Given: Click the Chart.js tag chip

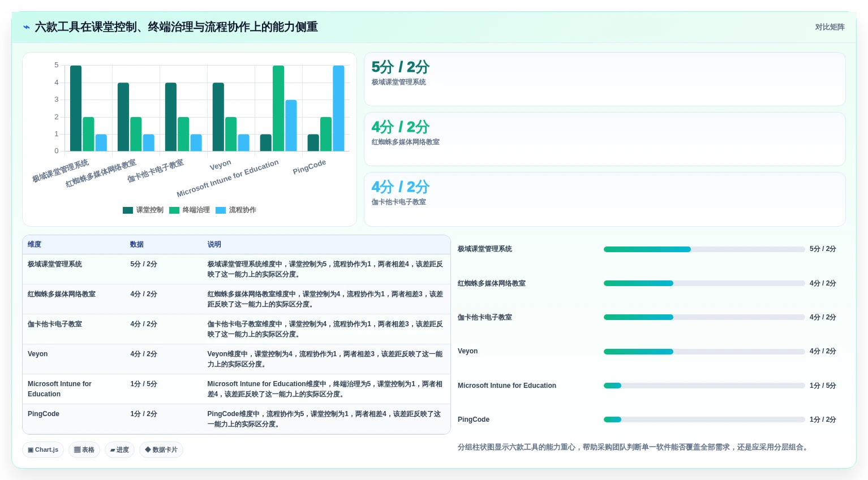Looking at the screenshot, I should 43,450.
